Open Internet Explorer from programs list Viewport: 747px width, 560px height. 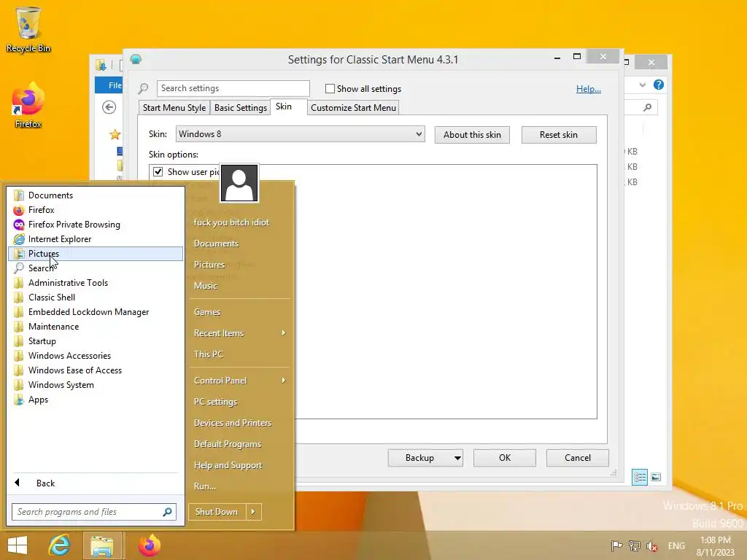96,239
